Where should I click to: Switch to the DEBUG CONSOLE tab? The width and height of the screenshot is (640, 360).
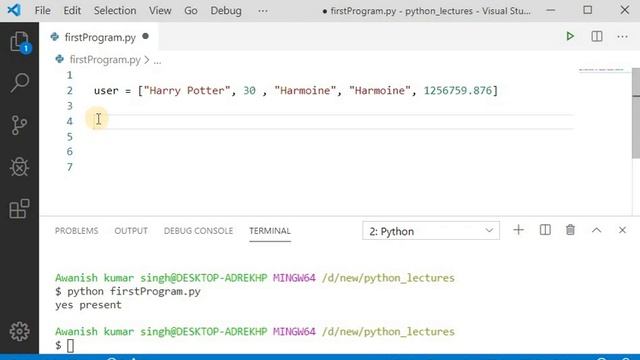[x=198, y=231]
